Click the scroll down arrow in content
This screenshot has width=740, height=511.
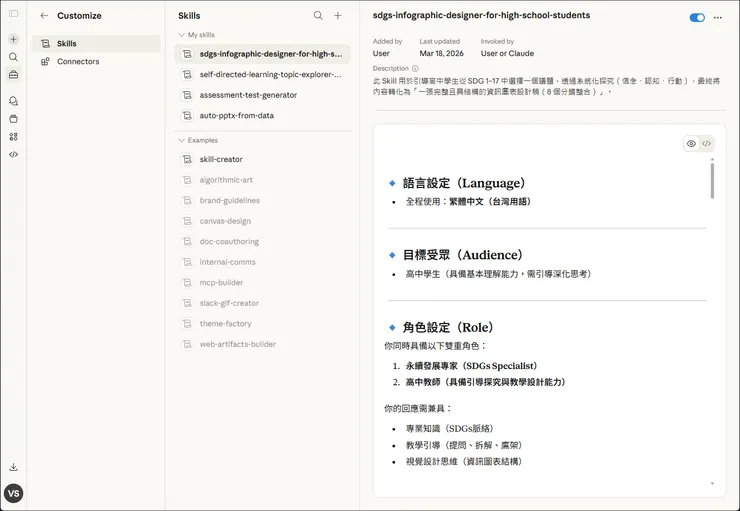coord(712,484)
